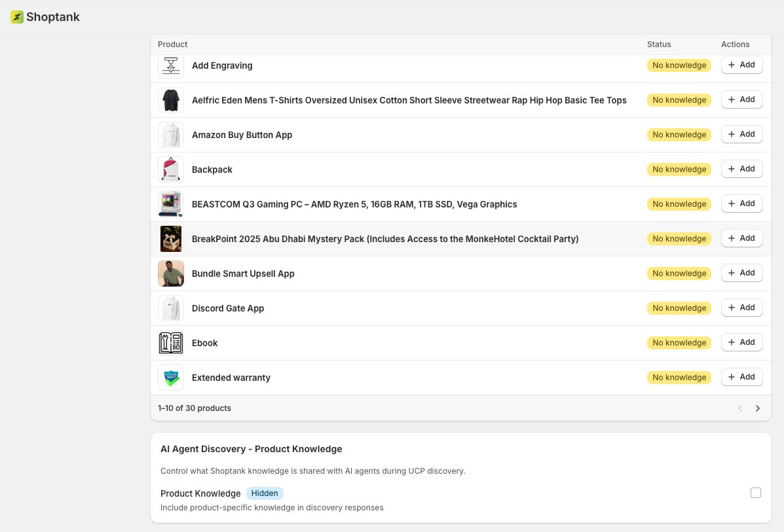The image size is (784, 532).
Task: Click AI Agent Discovery - Product Knowledge heading
Action: (251, 449)
